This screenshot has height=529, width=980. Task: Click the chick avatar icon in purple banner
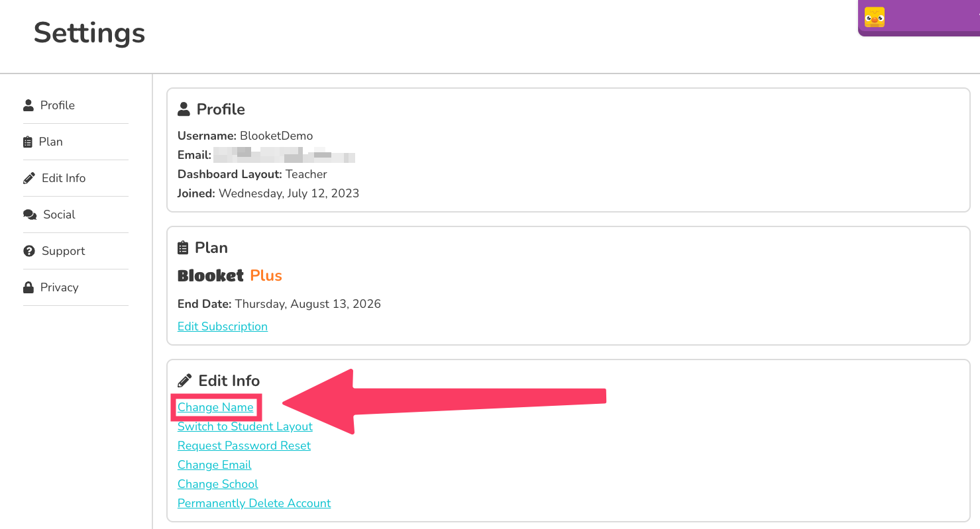pyautogui.click(x=875, y=17)
